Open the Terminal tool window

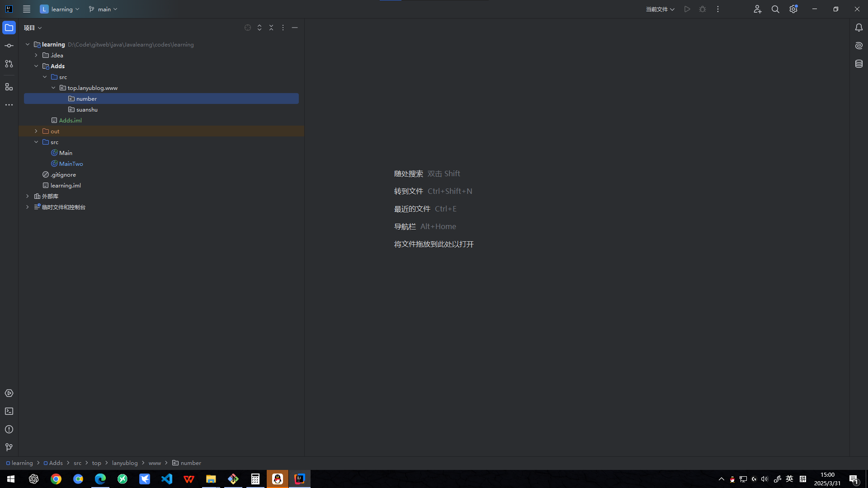[x=9, y=411]
